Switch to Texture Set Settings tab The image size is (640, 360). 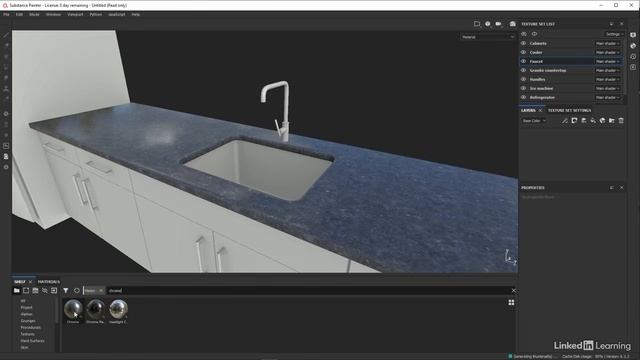pyautogui.click(x=569, y=110)
